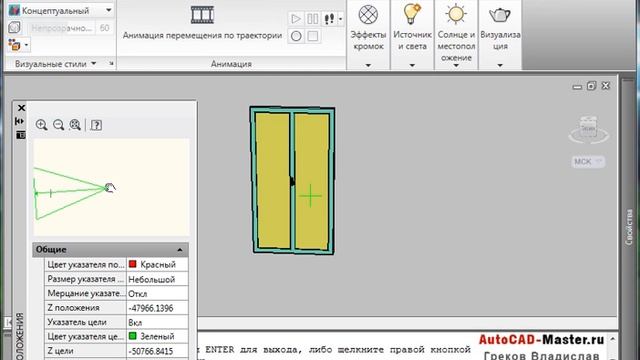Zoom out on the position locator preview
The image size is (640, 360).
tap(58, 125)
